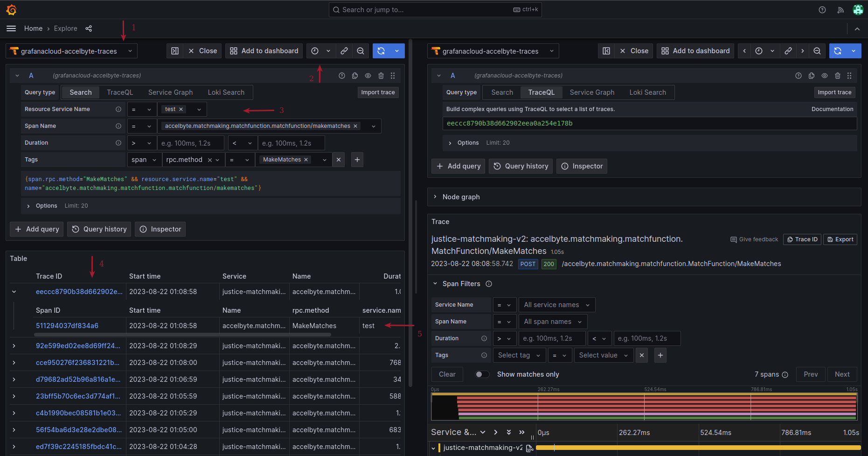Viewport: 868px width, 456px height.
Task: Shift time range forward in right pane
Action: [802, 51]
